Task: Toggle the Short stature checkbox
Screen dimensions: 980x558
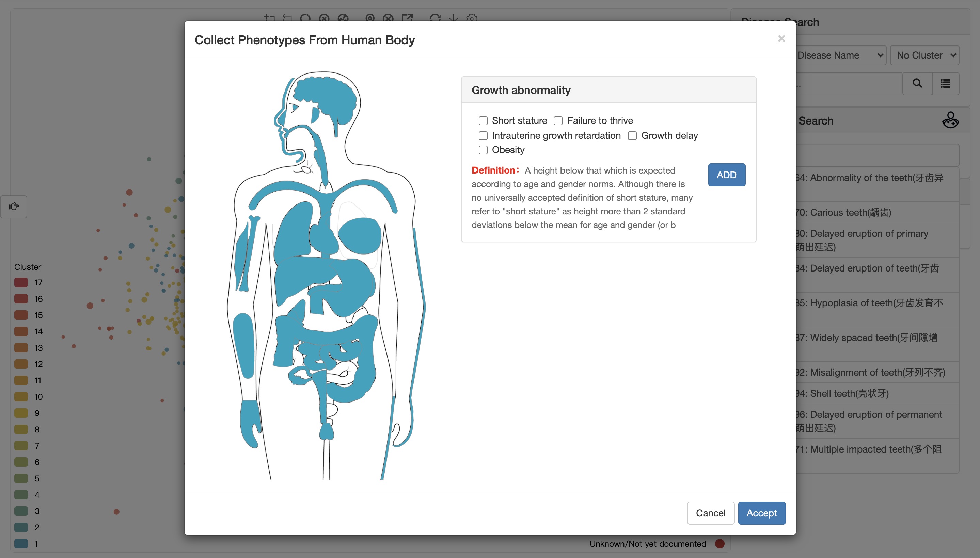Action: click(x=483, y=120)
